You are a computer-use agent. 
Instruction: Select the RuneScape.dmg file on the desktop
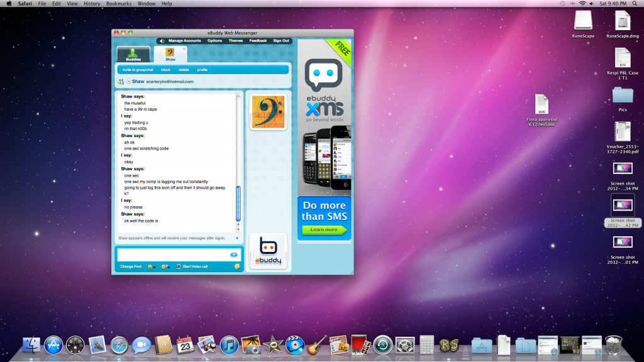[623, 25]
